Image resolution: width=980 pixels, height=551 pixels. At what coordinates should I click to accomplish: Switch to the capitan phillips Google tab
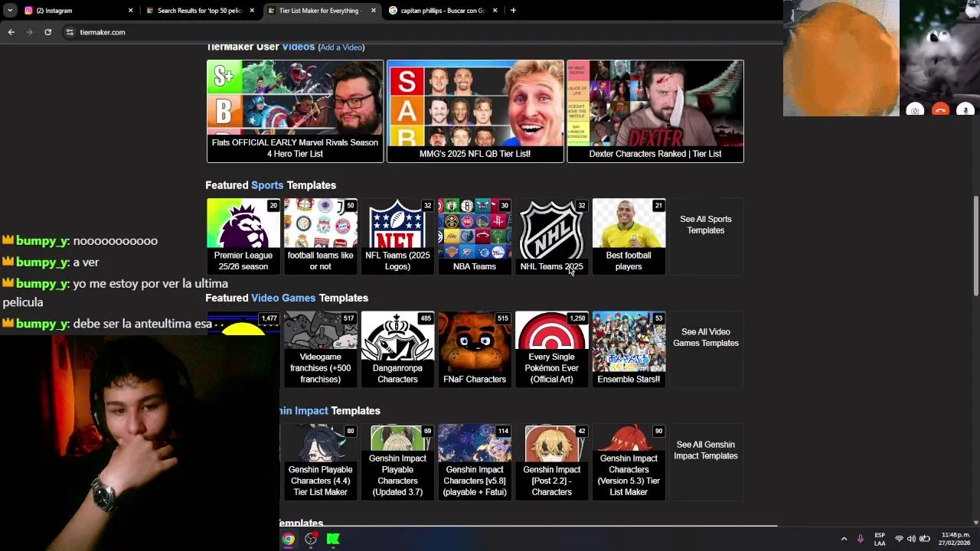(x=443, y=11)
